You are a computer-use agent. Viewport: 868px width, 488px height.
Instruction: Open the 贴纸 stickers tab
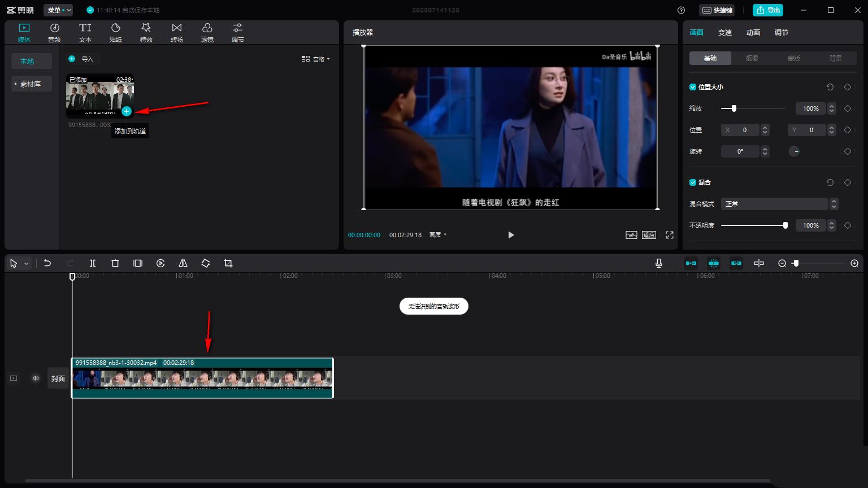(x=116, y=33)
